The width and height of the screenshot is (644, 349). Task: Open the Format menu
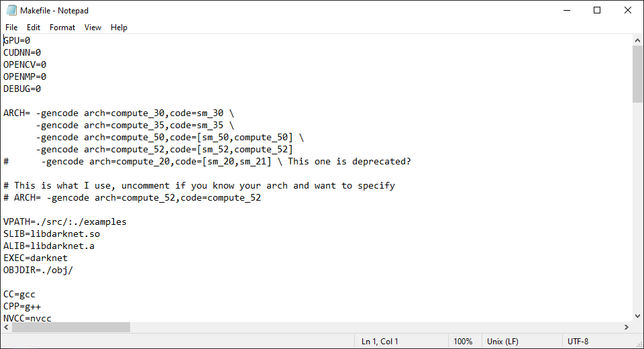tap(62, 28)
